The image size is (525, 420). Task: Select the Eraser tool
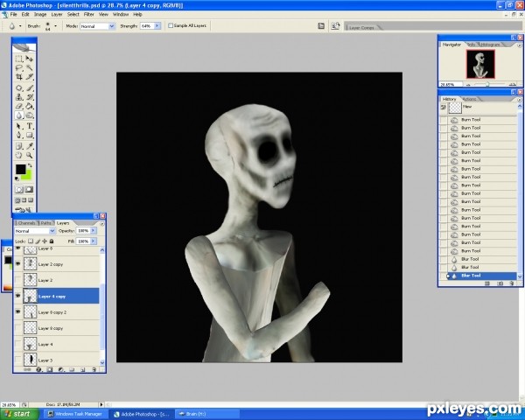click(x=19, y=106)
